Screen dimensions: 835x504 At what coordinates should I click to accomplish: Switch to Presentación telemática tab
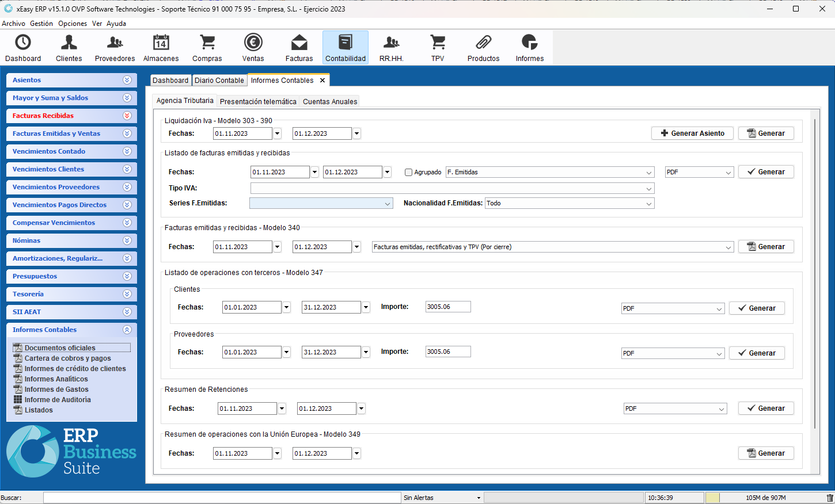coord(258,101)
